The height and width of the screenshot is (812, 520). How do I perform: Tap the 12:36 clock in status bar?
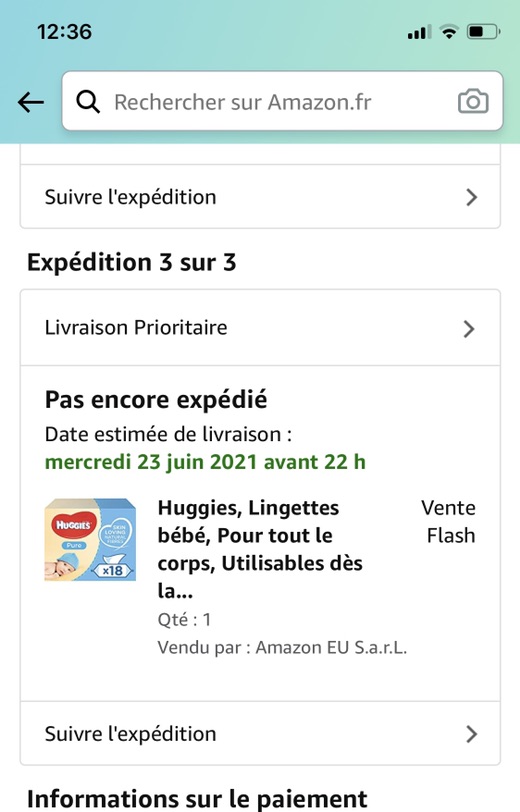64,32
